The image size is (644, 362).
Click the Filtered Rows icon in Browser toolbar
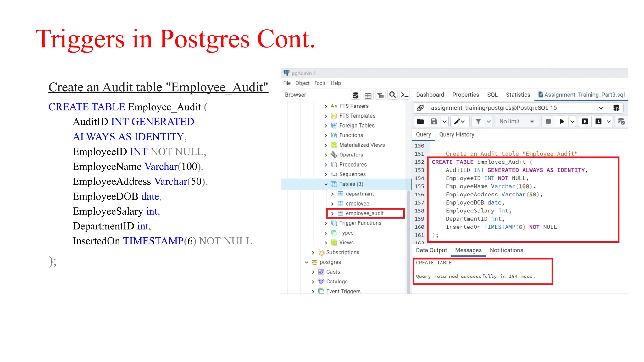[x=380, y=95]
